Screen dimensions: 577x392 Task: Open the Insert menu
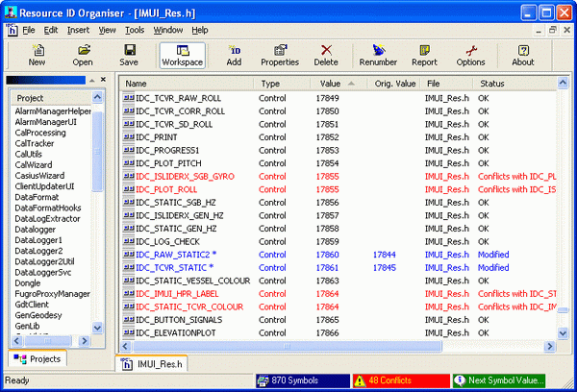click(x=78, y=30)
